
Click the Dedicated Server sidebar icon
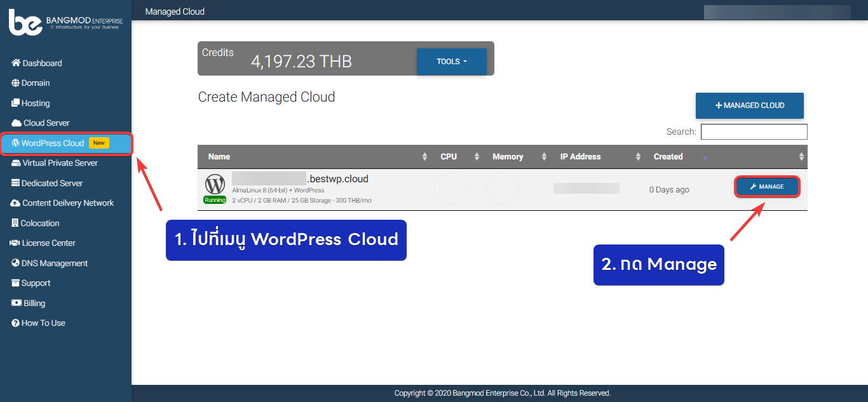tap(16, 184)
